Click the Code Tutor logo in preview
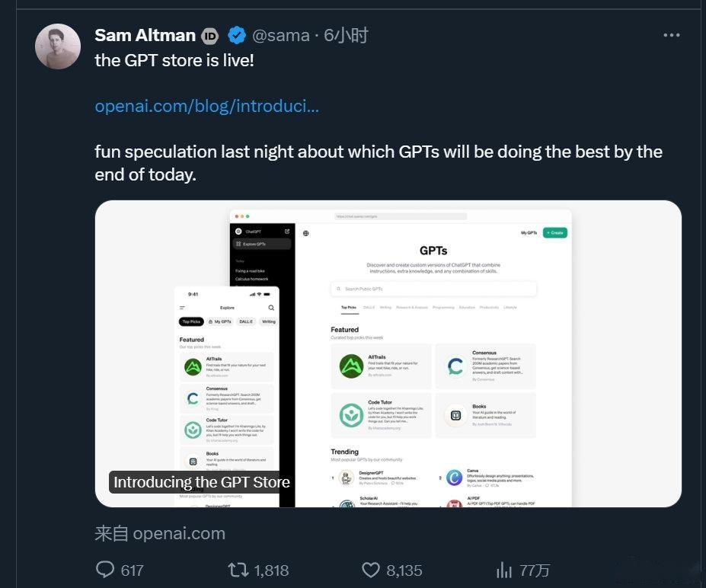 click(351, 415)
